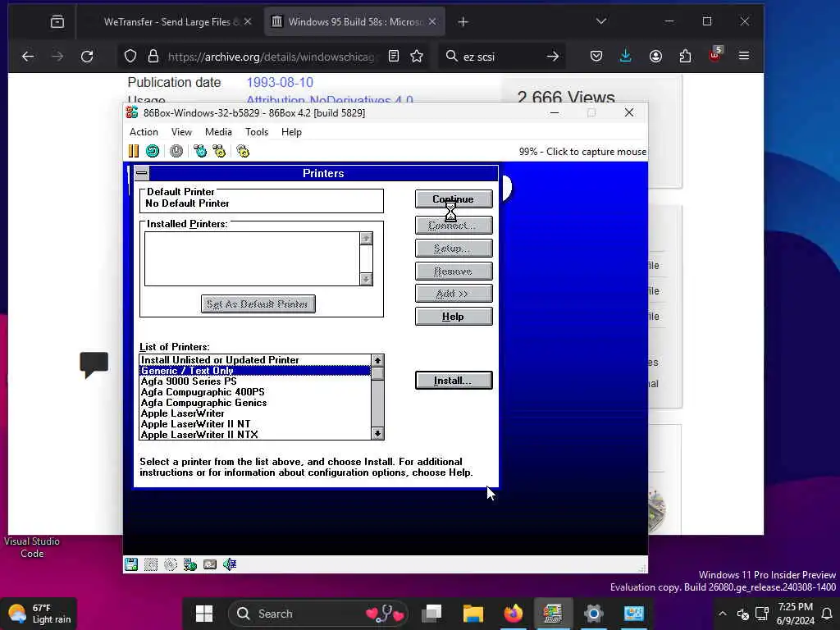This screenshot has height=630, width=840.
Task: Click the network status icon
Action: [190, 564]
